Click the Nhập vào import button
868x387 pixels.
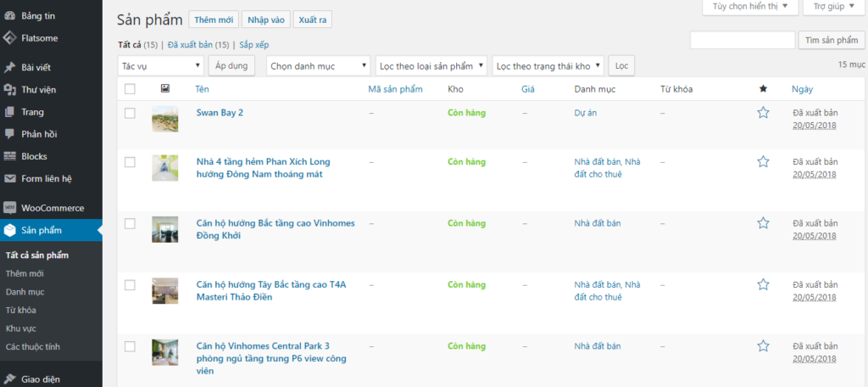coord(265,20)
